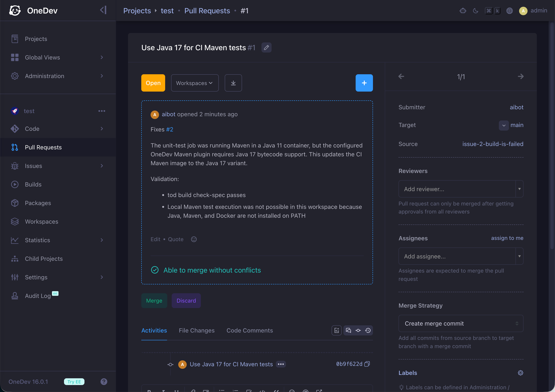Click test in the breadcrumb
This screenshot has width=555, height=392.
click(167, 11)
